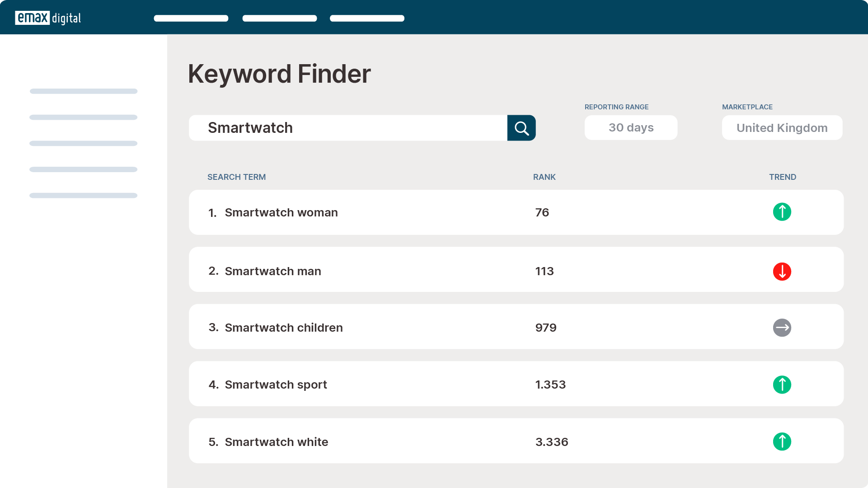Open the United Kingdom marketplace dropdown
This screenshot has height=488, width=868.
coord(782,128)
